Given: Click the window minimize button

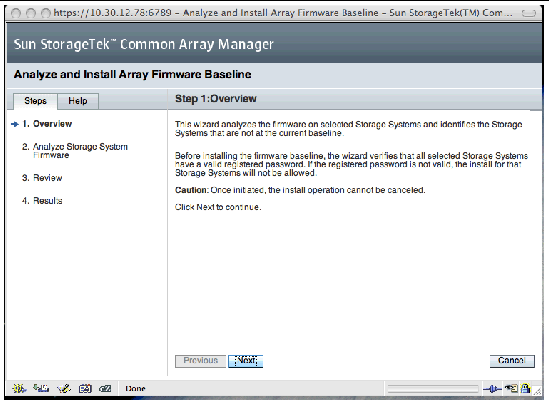Looking at the screenshot, I should (x=31, y=13).
